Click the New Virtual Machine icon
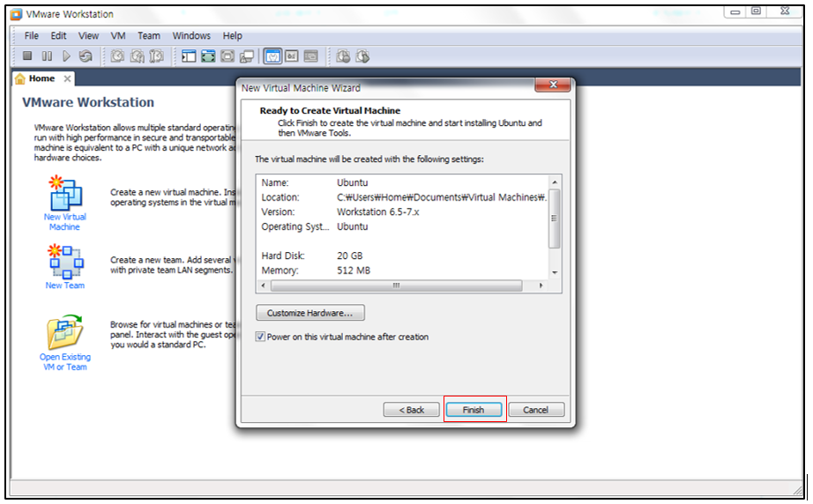Viewport: 813px width, 504px height. click(x=65, y=192)
